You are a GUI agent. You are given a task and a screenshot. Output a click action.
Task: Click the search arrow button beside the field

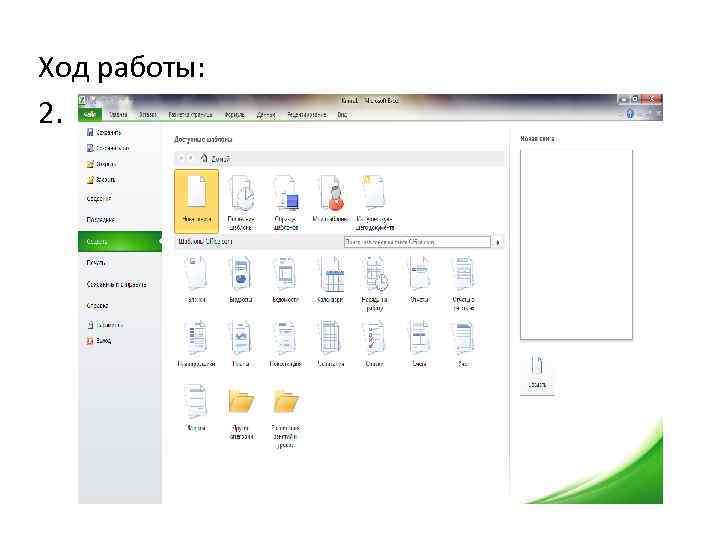pos(498,242)
